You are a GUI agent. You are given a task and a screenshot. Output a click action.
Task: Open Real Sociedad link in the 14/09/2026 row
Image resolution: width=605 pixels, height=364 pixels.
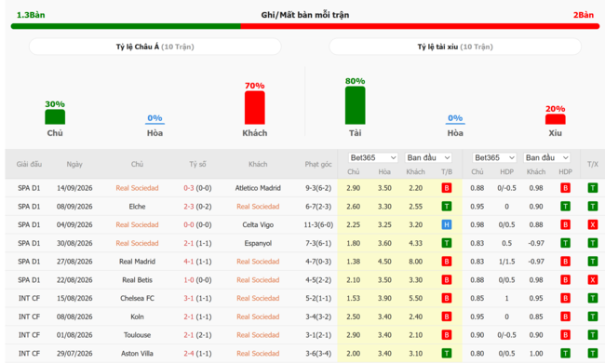(137, 188)
